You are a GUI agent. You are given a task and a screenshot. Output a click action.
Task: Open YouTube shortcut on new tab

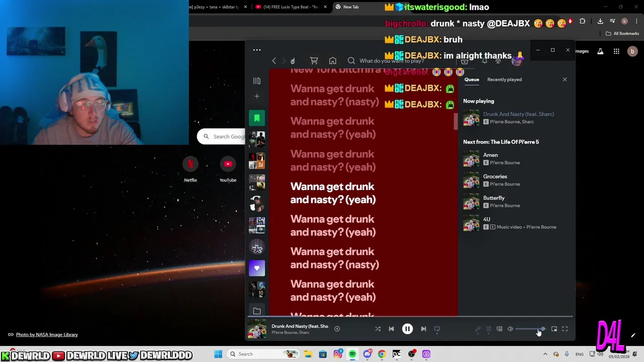click(x=228, y=169)
